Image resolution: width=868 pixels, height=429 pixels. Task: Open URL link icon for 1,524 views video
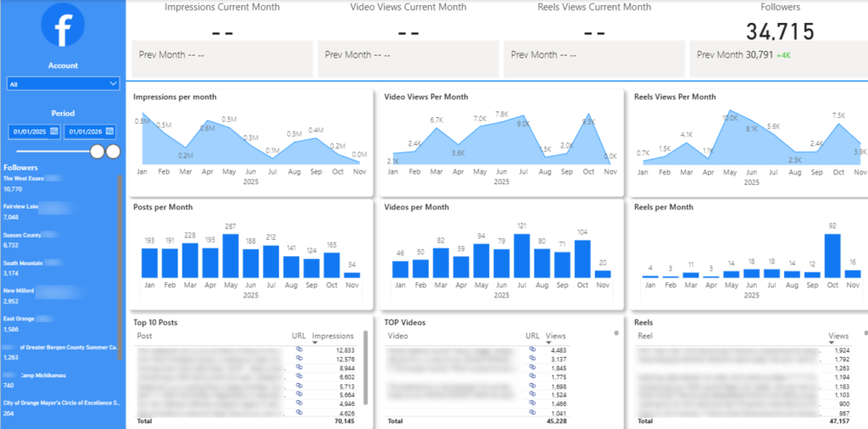[532, 394]
